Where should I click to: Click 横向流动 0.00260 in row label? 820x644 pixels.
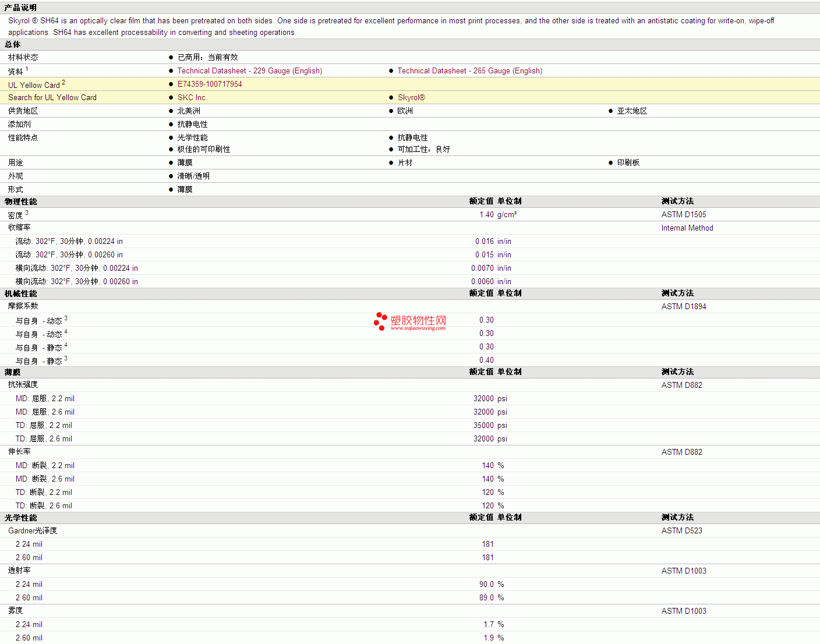click(x=77, y=281)
